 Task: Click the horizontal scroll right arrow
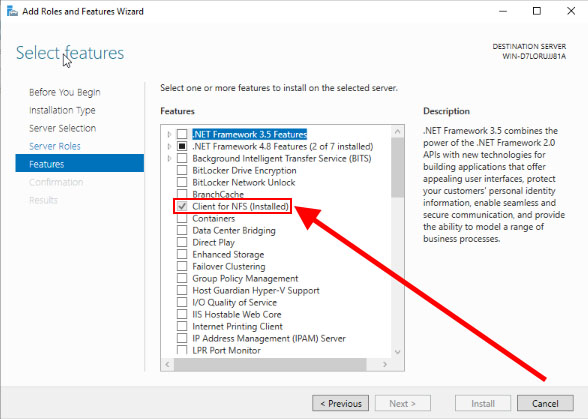pos(385,364)
